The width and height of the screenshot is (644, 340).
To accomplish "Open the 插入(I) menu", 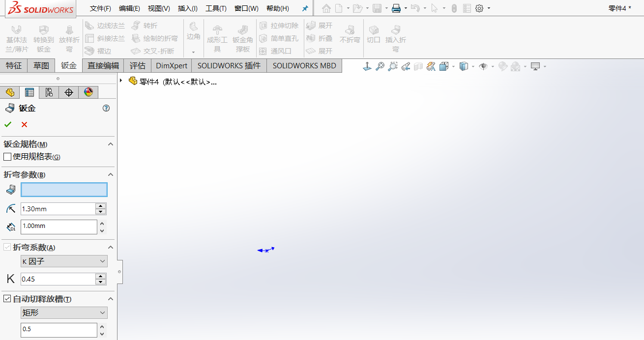I will click(188, 8).
